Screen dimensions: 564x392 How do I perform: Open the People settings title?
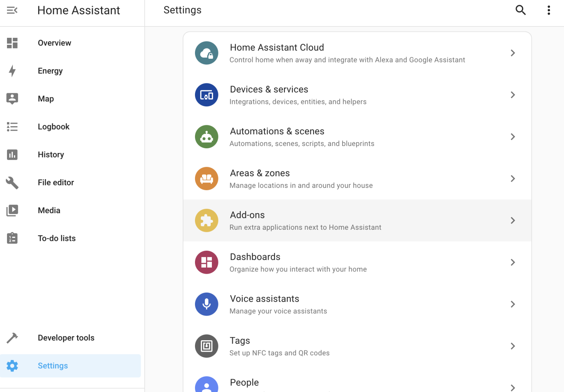click(244, 382)
